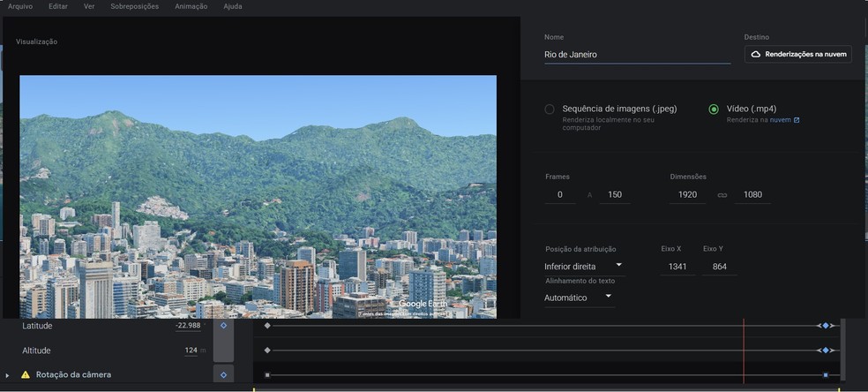Click the Nome field containing Rio de Janeiro
The image size is (868, 392).
click(637, 54)
